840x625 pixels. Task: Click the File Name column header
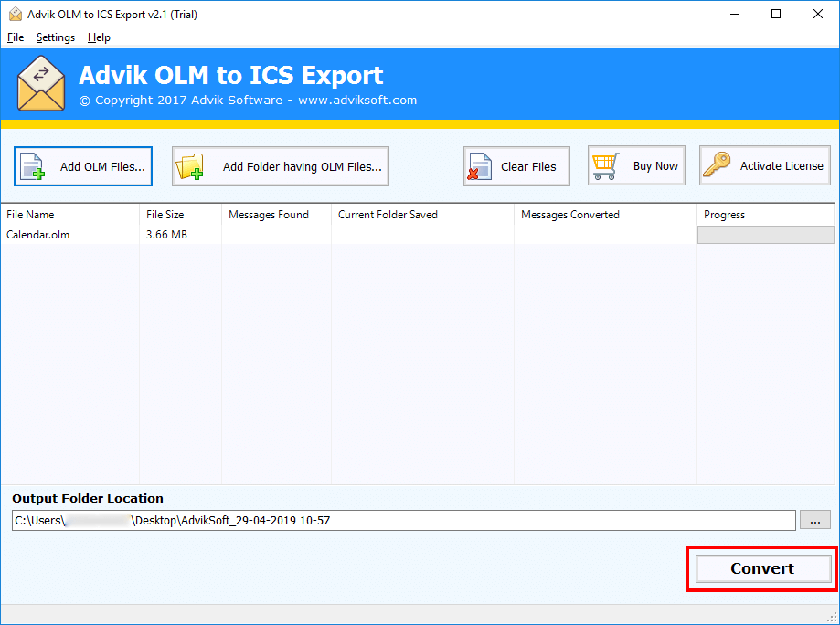click(70, 215)
